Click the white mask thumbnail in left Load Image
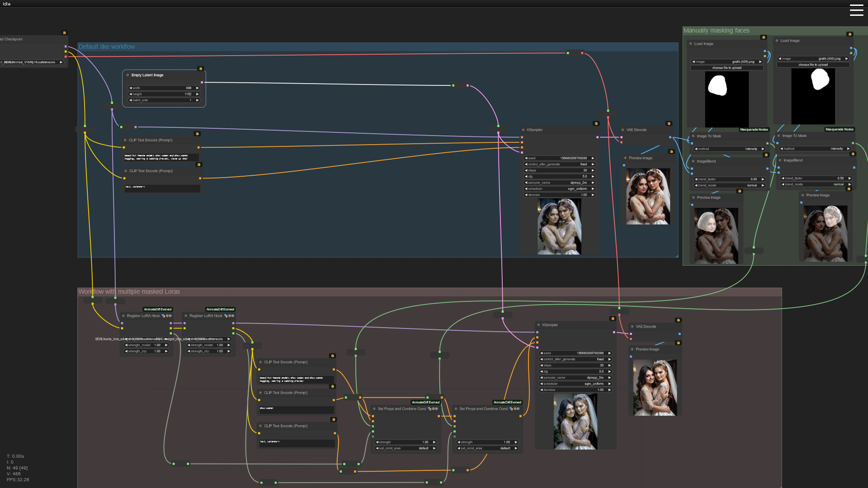Viewport: 868px width, 488px height. click(727, 99)
